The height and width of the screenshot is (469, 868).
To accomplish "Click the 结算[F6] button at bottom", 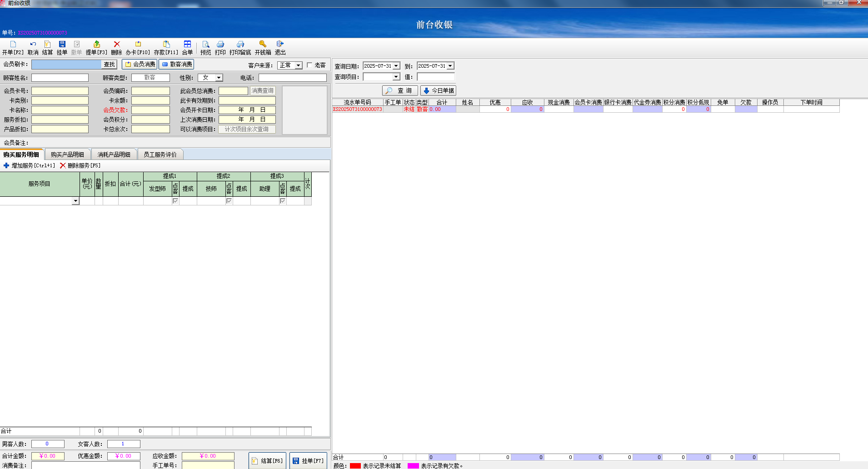I will [267, 461].
